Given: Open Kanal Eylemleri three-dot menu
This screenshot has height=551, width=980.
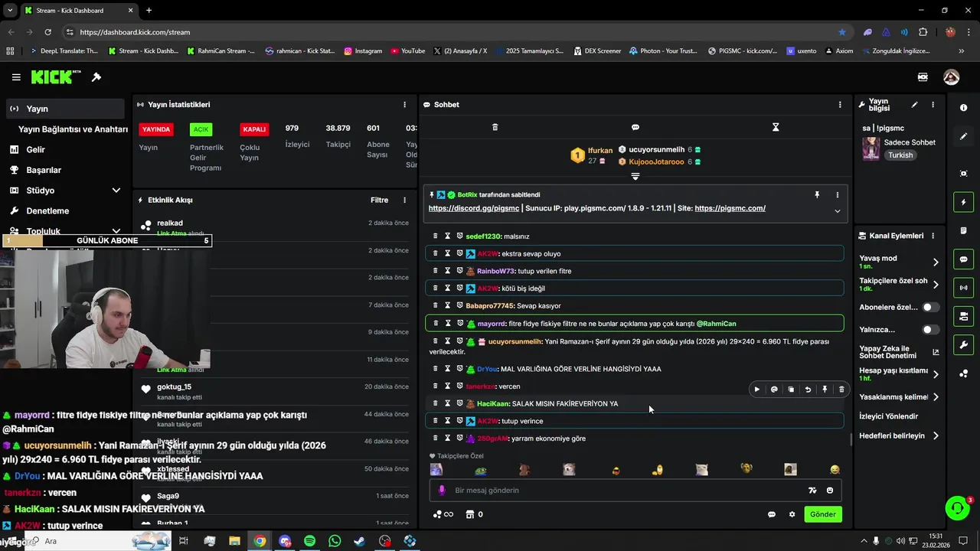Looking at the screenshot, I should tap(932, 236).
